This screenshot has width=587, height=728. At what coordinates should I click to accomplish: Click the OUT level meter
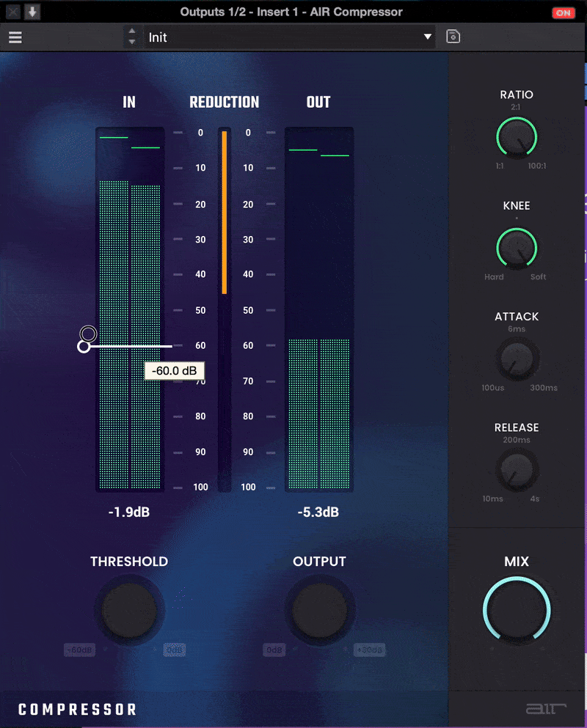coord(319,309)
